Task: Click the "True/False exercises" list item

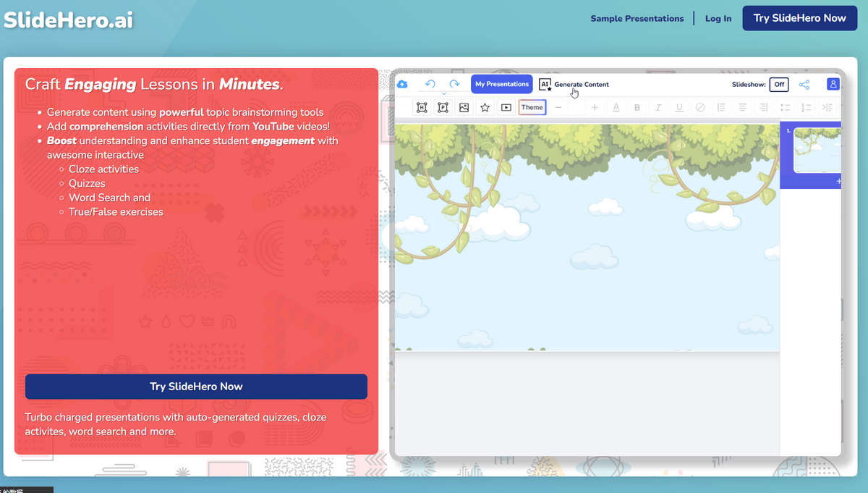Action: (x=116, y=212)
